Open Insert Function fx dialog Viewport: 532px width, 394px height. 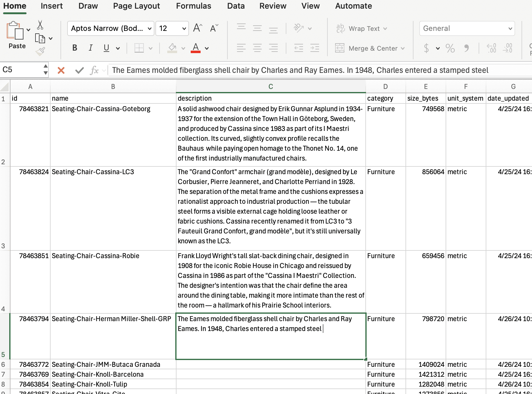point(94,70)
